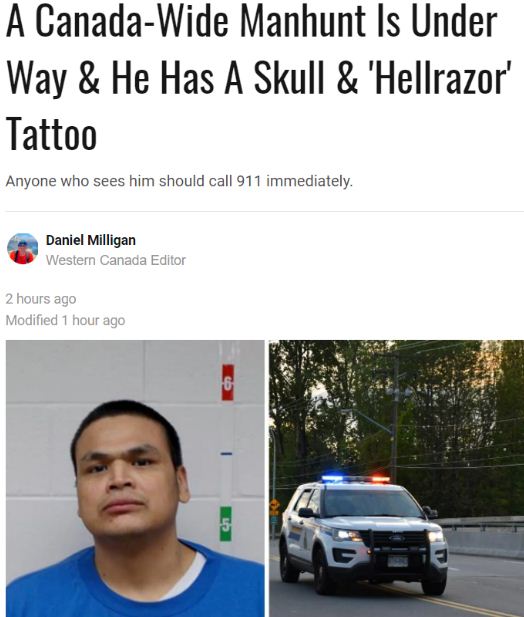
Task: Click the Daniel Milligan author name
Action: [x=90, y=240]
